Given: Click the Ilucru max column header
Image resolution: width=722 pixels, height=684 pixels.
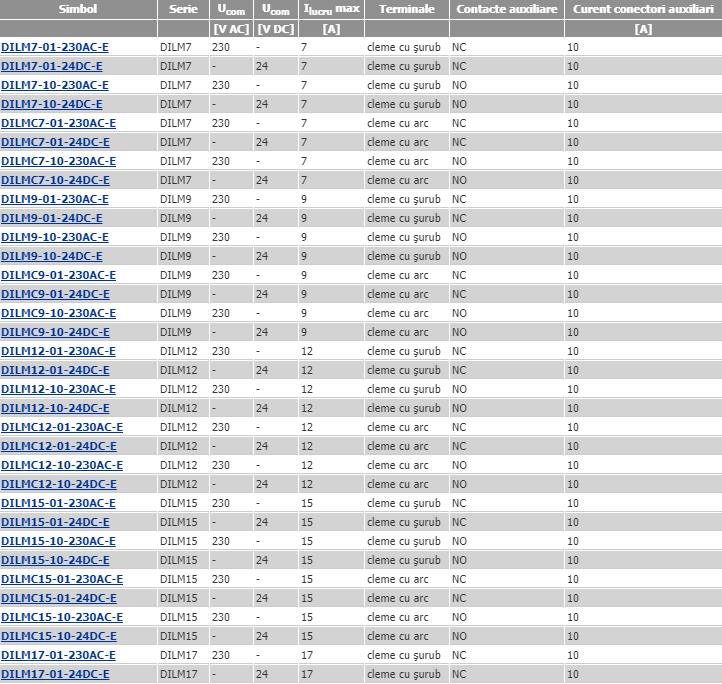Looking at the screenshot, I should click(x=331, y=9).
